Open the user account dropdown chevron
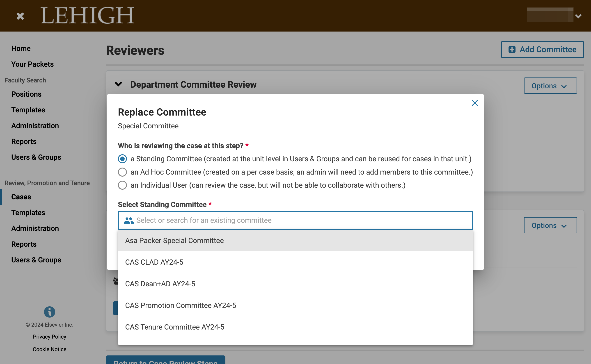591x364 pixels. (x=578, y=16)
